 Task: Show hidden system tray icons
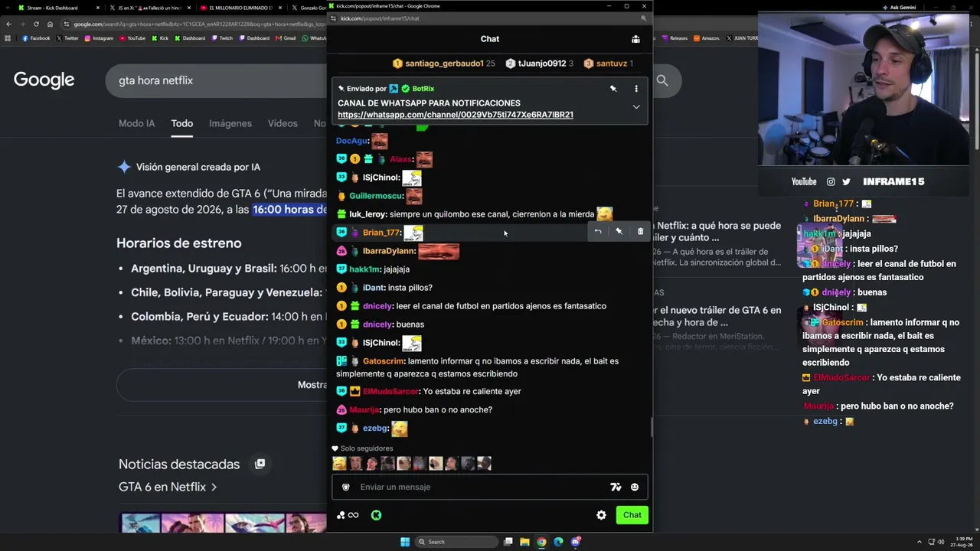(920, 542)
